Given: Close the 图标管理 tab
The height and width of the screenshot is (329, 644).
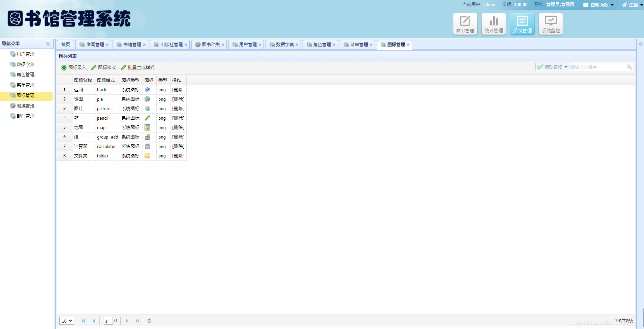Looking at the screenshot, I should click(408, 44).
